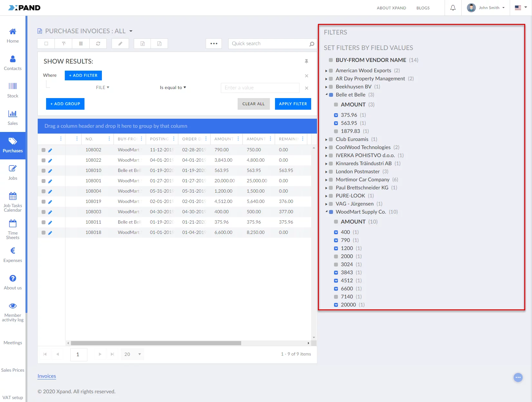Check the 1879.83 amount filter
This screenshot has height=402, width=532.
pyautogui.click(x=336, y=131)
